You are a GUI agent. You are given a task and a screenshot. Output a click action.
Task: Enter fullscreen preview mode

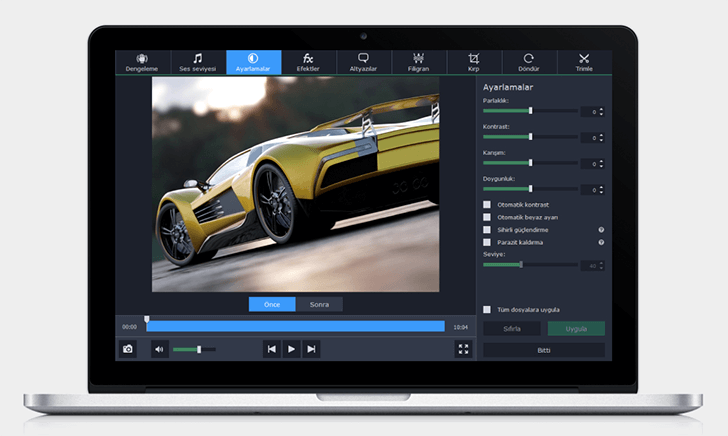pyautogui.click(x=463, y=349)
